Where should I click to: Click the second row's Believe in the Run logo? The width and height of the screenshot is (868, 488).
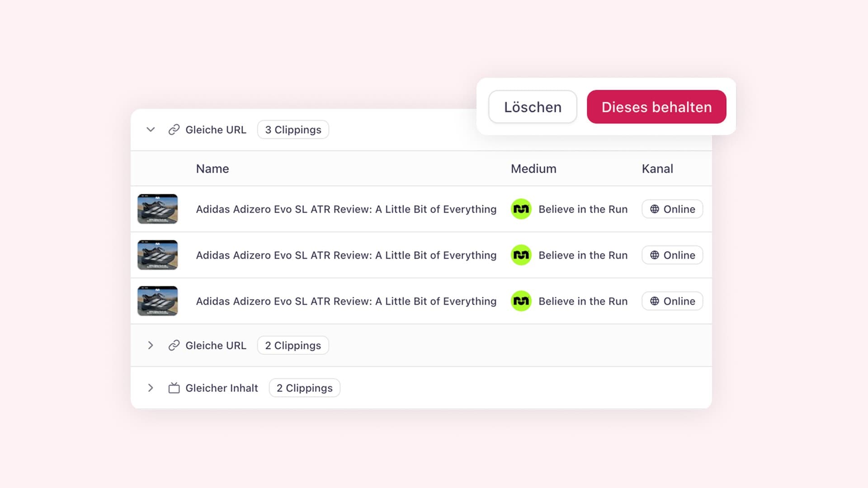coord(521,255)
